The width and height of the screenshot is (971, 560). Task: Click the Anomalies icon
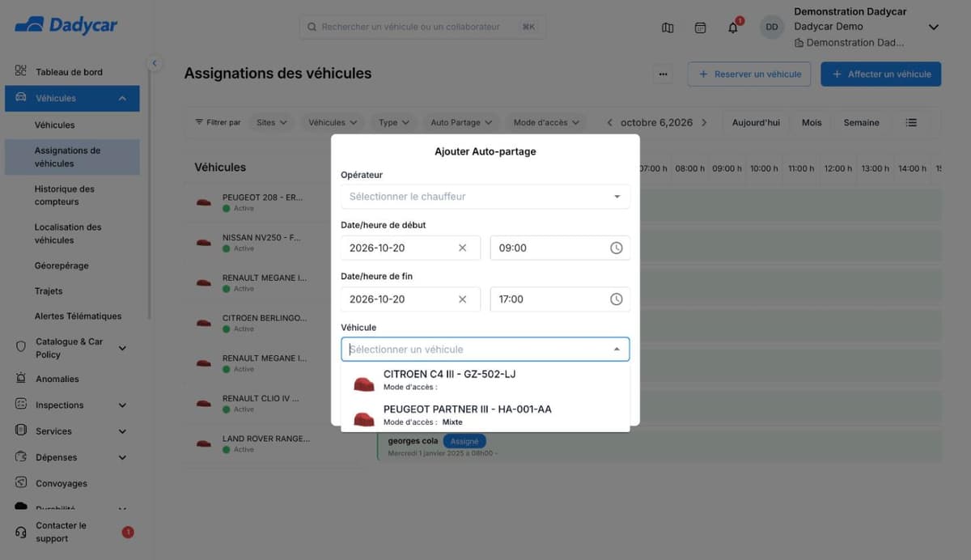(21, 378)
